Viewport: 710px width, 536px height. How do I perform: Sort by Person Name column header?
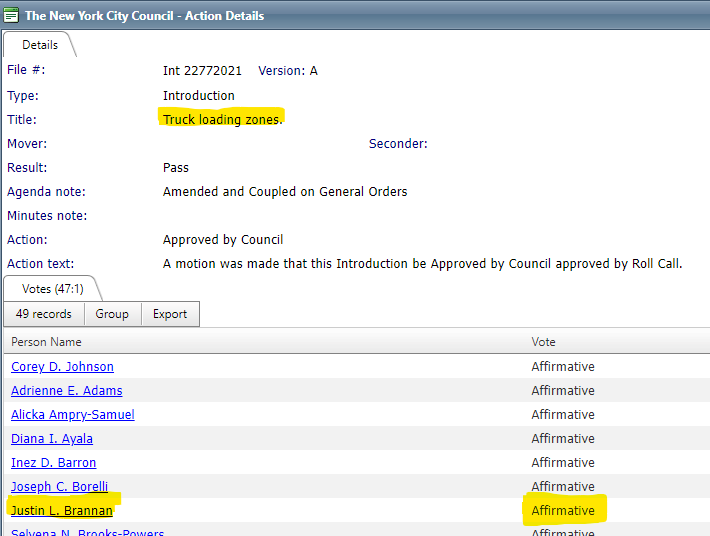click(46, 342)
